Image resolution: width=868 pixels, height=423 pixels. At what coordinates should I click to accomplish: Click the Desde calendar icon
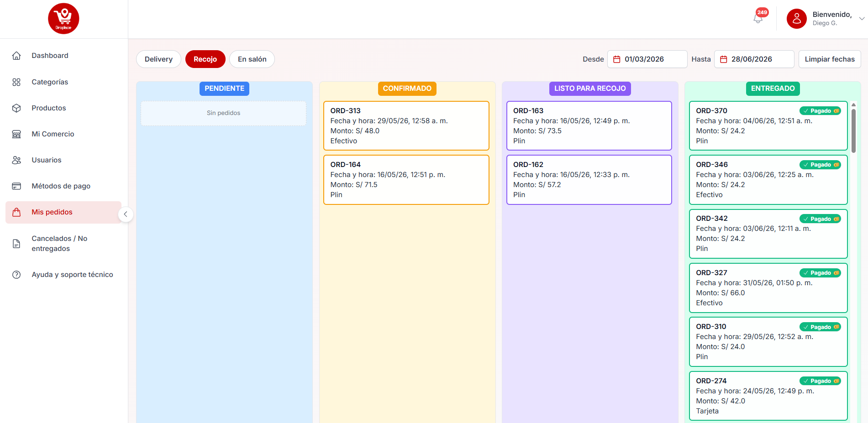[x=617, y=59]
